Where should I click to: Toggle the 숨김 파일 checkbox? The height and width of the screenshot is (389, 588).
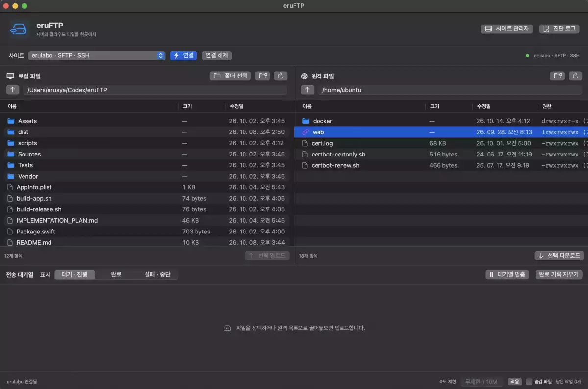[x=529, y=382]
